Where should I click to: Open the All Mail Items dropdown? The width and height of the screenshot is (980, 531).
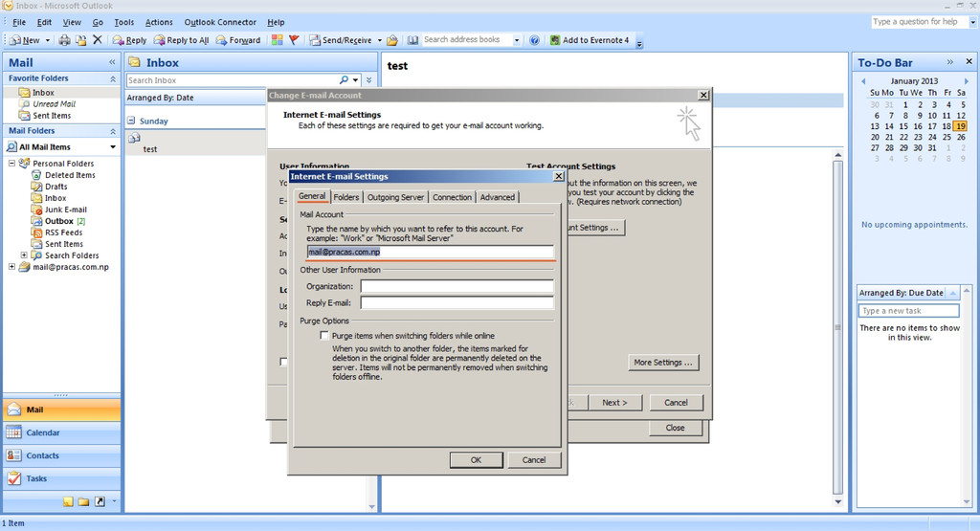click(113, 147)
